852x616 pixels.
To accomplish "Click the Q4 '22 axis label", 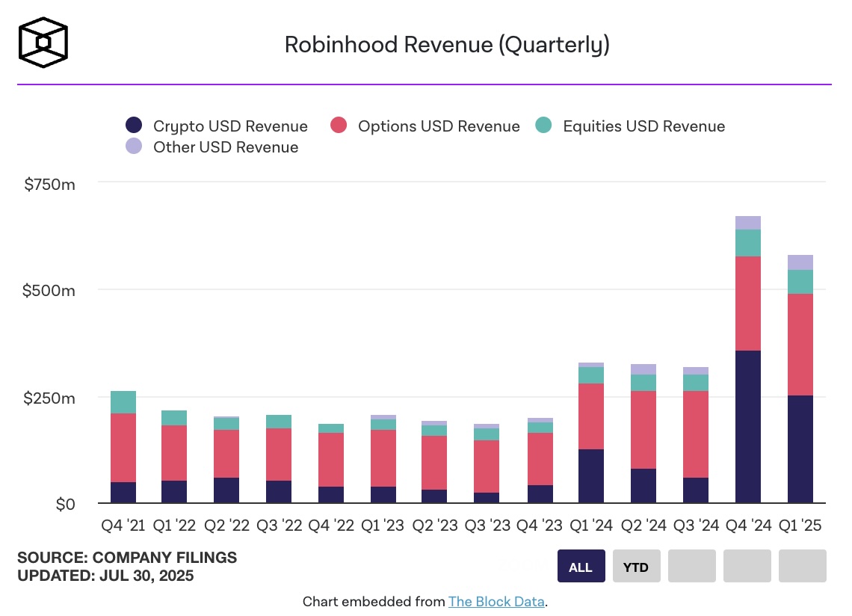I will click(x=331, y=526).
